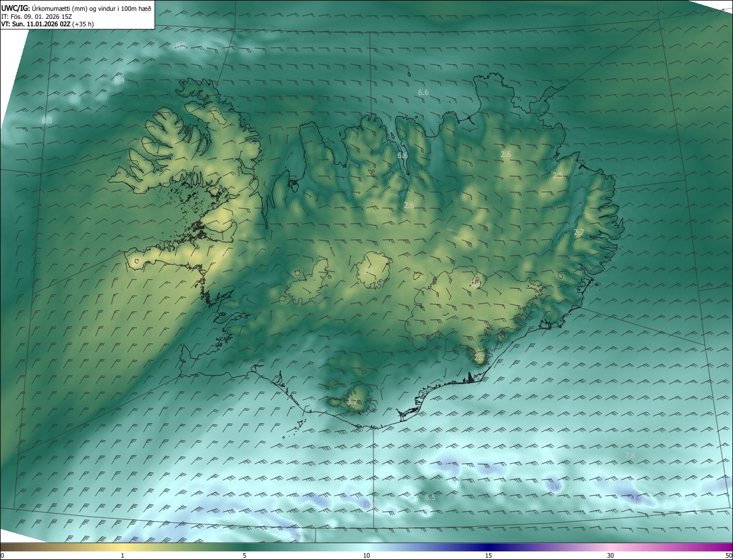Click the 50 label on the color scale
The height and width of the screenshot is (560, 733).
[x=728, y=556]
